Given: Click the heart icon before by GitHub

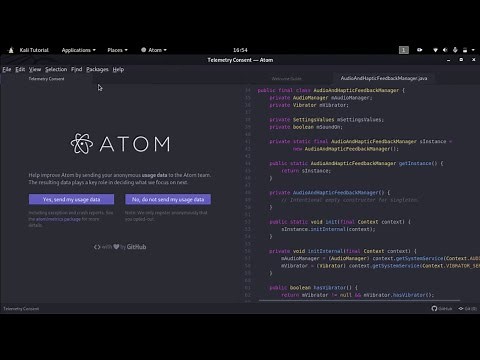Looking at the screenshot, I should coord(116,247).
